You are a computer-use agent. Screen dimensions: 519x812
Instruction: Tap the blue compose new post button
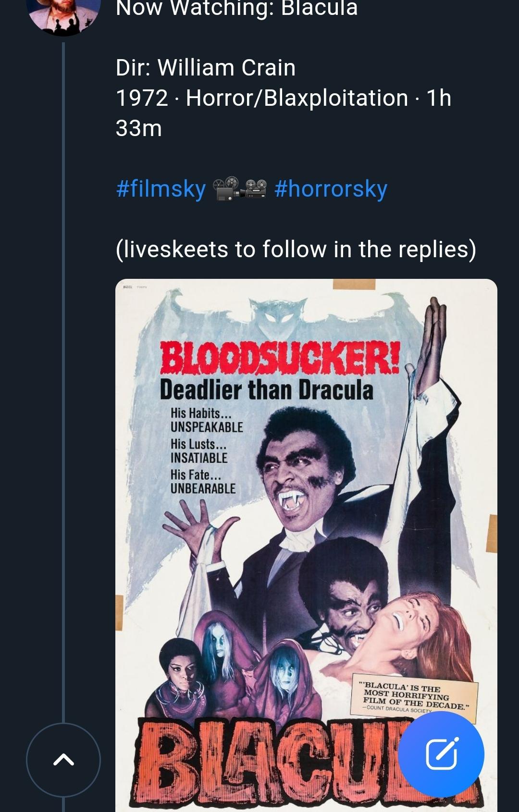pyautogui.click(x=441, y=754)
